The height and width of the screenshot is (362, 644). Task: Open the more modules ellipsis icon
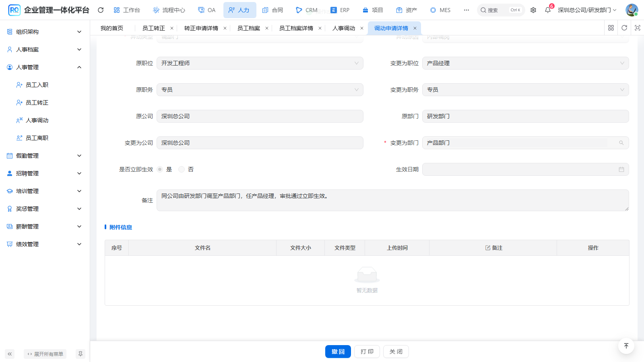pos(466,10)
